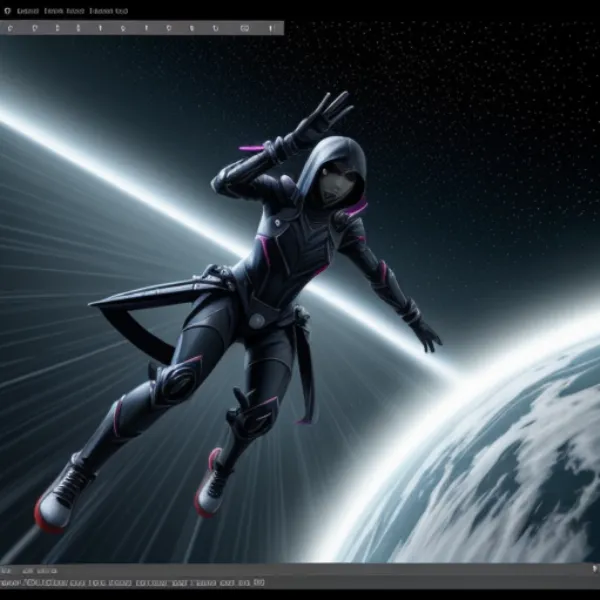Open the first menu beside the app icon
This screenshot has width=600, height=600.
coord(28,11)
